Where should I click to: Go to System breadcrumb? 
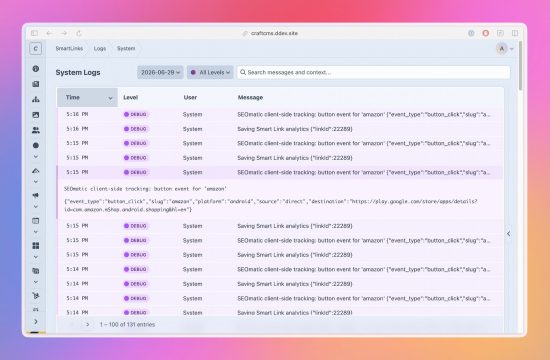pos(126,48)
